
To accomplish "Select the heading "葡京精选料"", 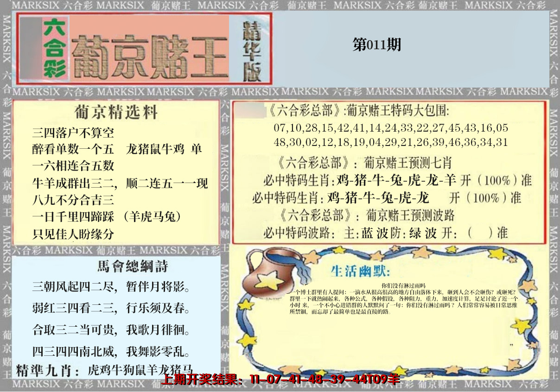I will click(x=116, y=113).
